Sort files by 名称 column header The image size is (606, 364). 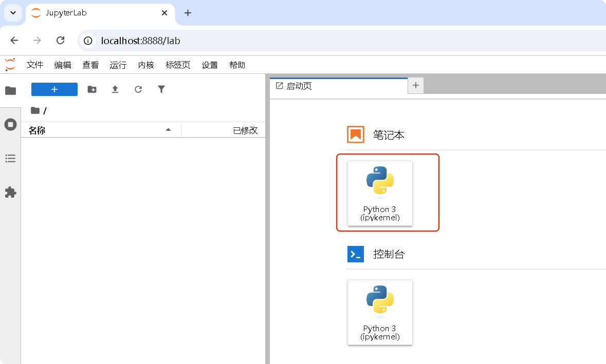click(101, 130)
